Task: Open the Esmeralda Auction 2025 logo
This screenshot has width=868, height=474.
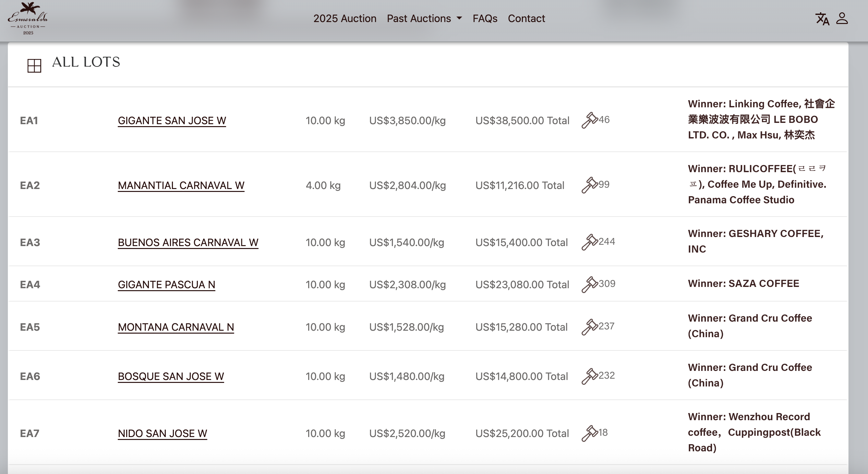Action: 28,18
